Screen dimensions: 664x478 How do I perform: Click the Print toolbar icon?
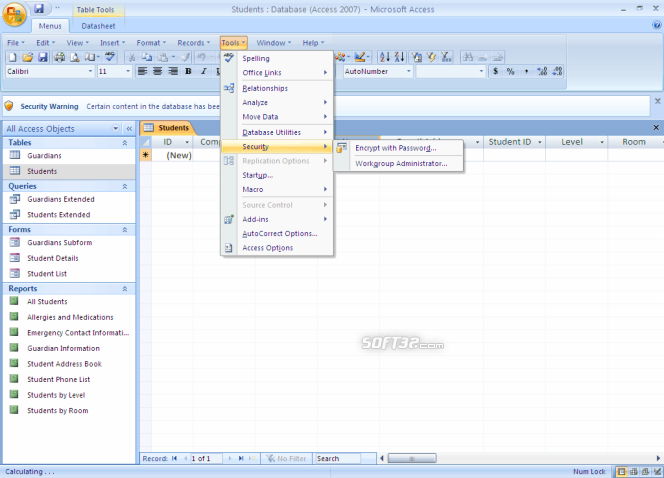coord(60,57)
